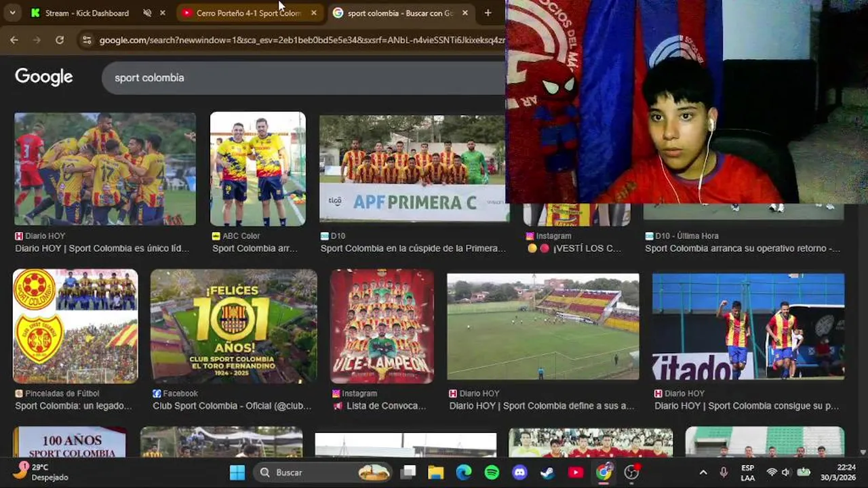Open Discord from the taskbar
Image resolution: width=868 pixels, height=488 pixels.
tap(519, 472)
